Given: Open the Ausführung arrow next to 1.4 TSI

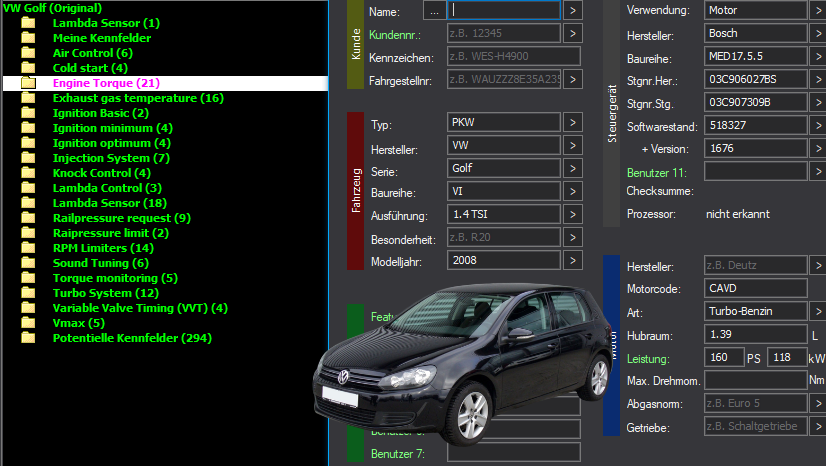Looking at the screenshot, I should (573, 214).
